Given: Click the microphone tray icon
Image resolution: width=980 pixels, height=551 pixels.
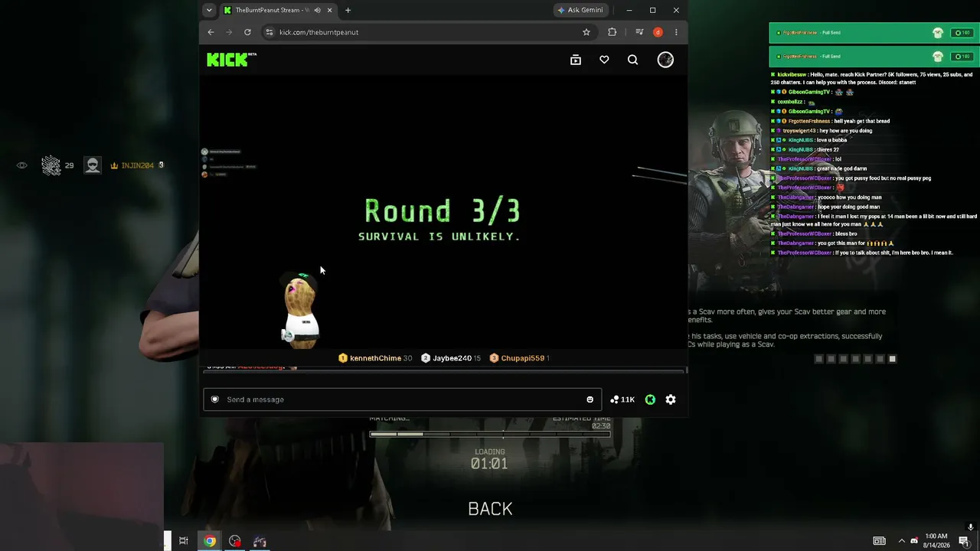Looking at the screenshot, I should [x=971, y=527].
